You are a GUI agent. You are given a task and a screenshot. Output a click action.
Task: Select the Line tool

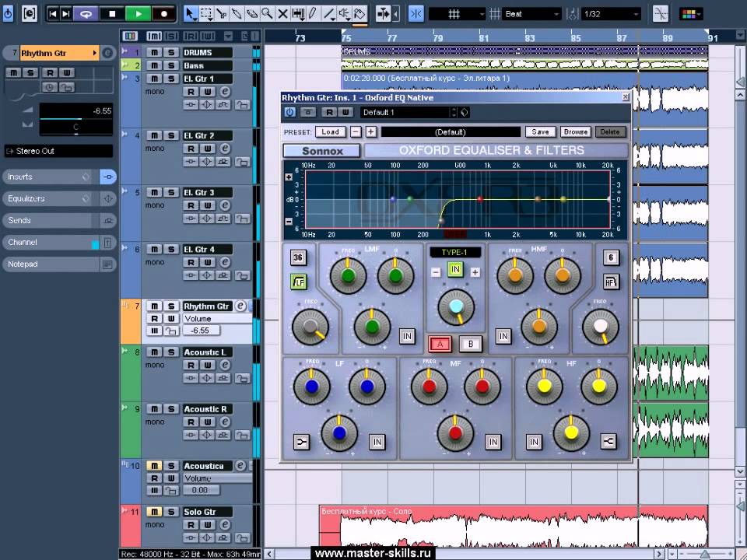click(x=328, y=14)
